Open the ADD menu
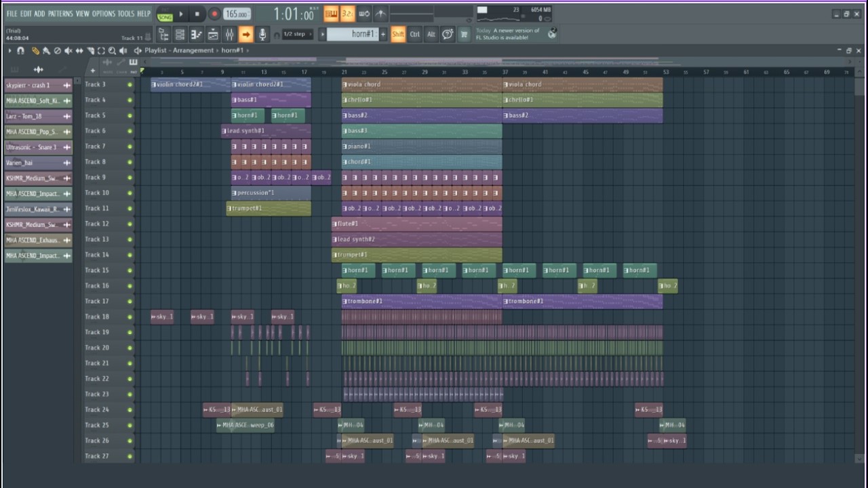868x488 pixels. 39,14
